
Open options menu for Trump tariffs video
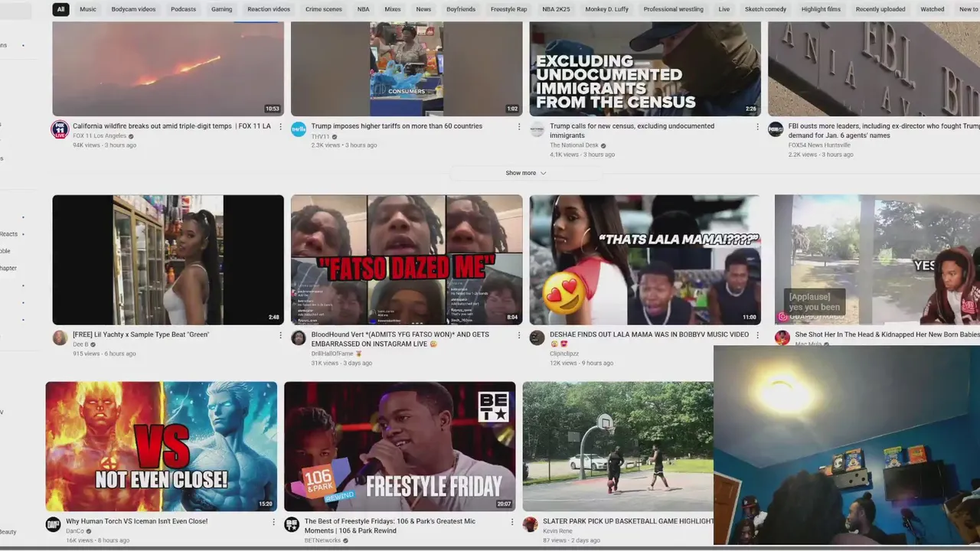519,127
